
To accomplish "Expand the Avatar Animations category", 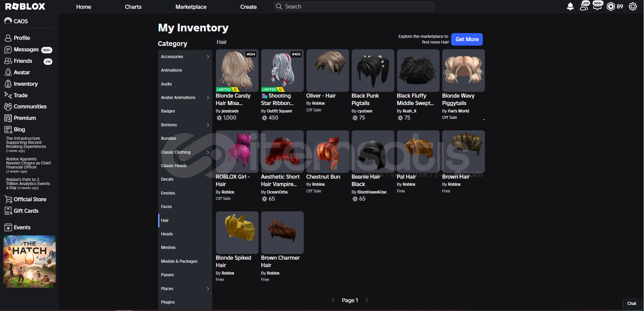I will (208, 98).
